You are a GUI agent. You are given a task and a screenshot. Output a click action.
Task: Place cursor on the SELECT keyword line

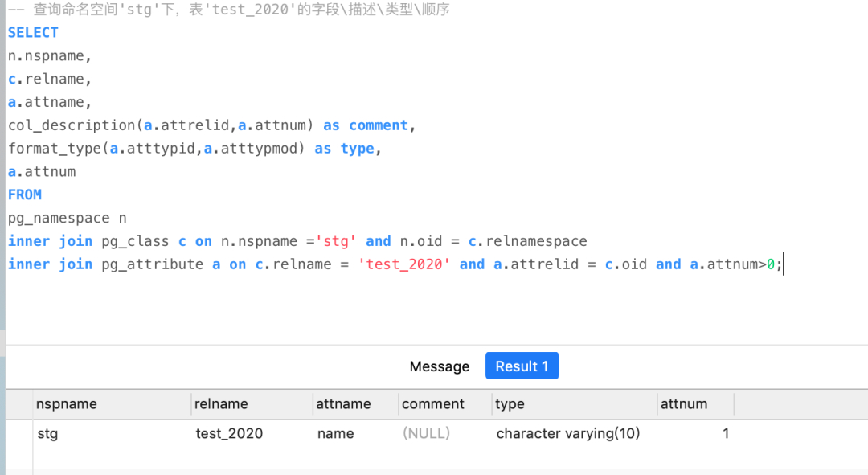(x=33, y=33)
